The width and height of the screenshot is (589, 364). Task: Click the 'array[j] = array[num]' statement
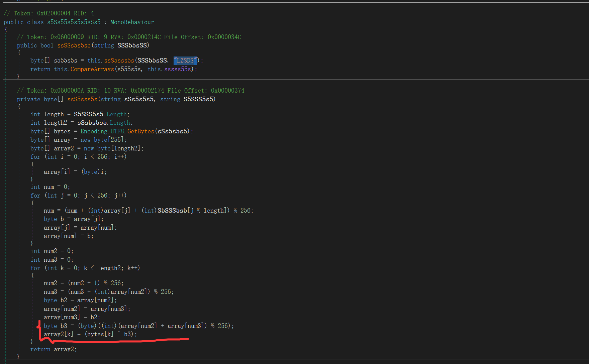coord(80,228)
